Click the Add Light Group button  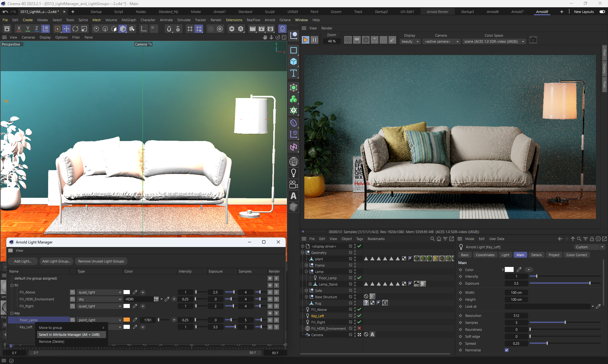[x=56, y=261]
